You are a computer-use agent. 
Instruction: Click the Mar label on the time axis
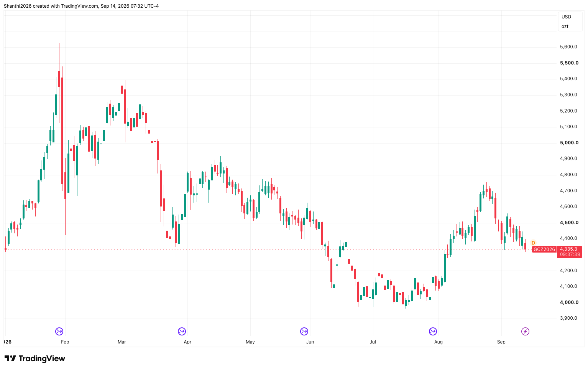coord(122,342)
